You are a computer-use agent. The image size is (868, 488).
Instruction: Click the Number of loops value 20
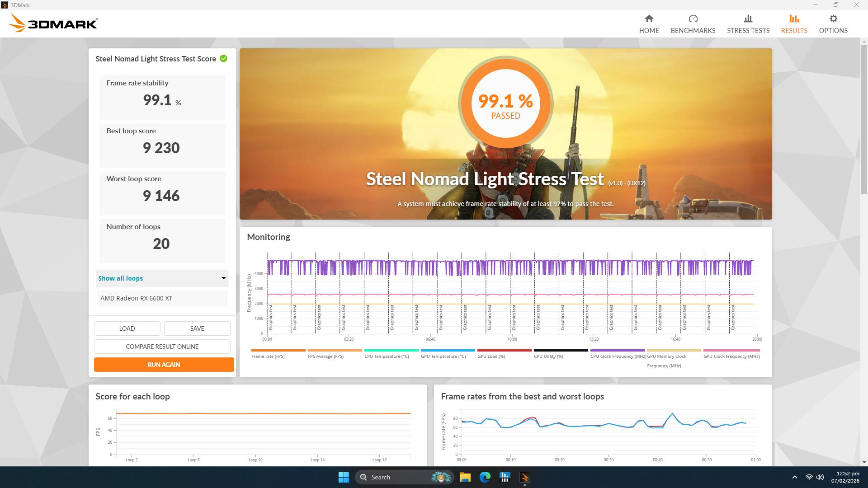pos(161,244)
